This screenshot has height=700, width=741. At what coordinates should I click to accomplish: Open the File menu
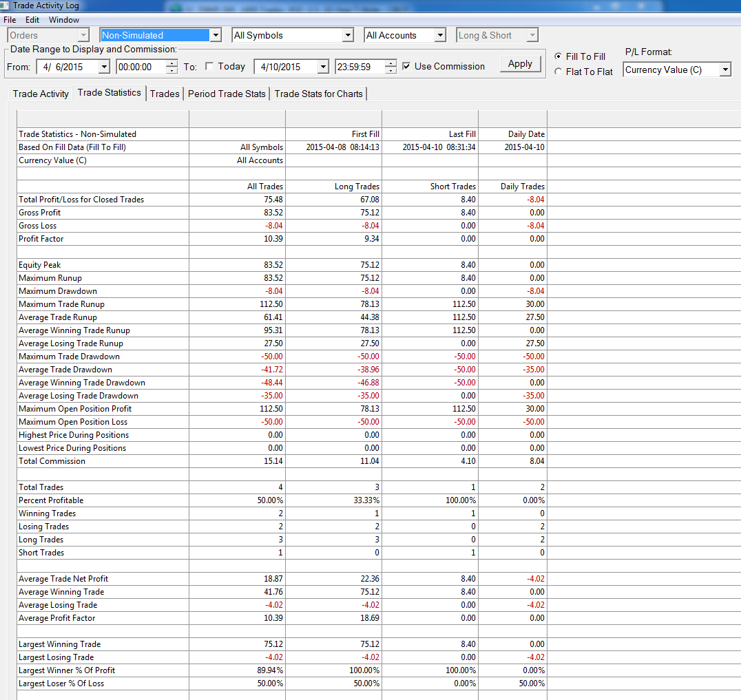coord(10,20)
